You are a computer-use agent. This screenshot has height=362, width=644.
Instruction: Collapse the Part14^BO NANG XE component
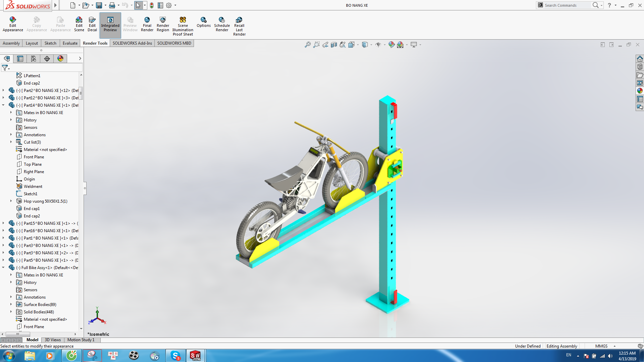(3, 105)
